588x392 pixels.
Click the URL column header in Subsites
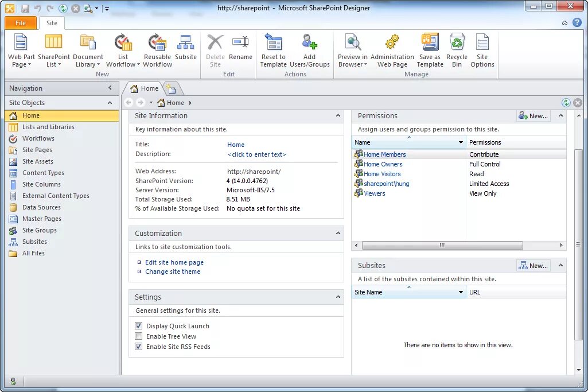516,292
